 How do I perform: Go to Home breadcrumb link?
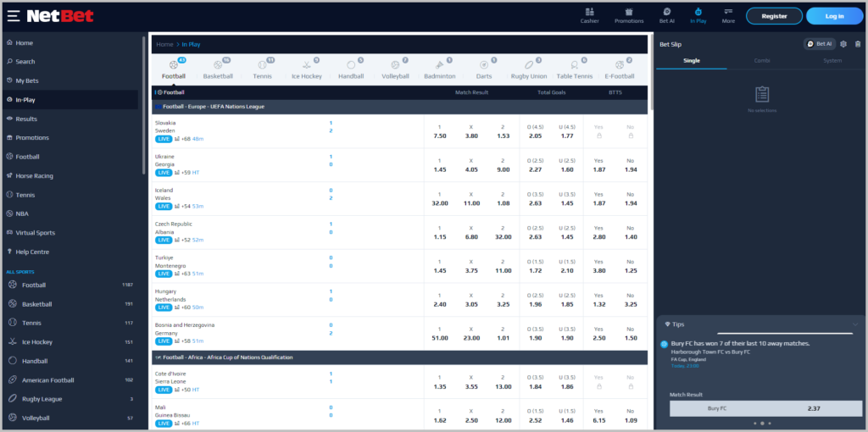click(164, 44)
